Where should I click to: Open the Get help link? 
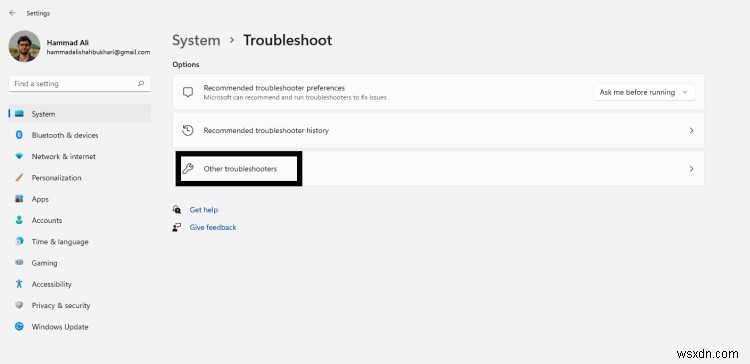tap(204, 210)
